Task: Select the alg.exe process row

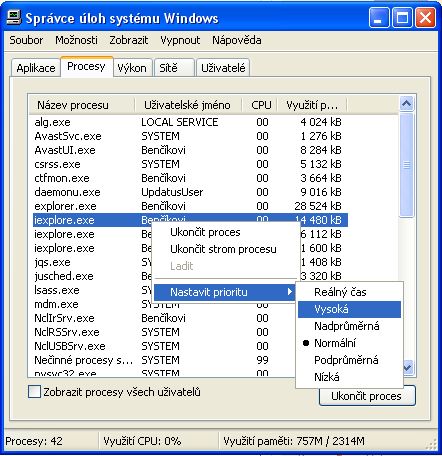Action: point(190,122)
